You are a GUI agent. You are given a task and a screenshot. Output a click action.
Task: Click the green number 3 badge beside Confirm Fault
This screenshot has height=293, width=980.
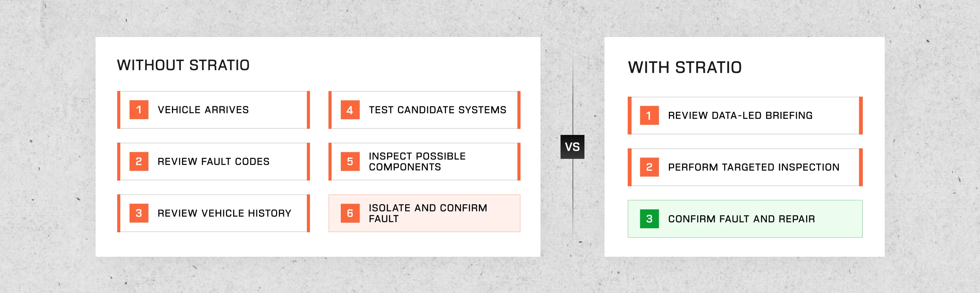coord(649,219)
